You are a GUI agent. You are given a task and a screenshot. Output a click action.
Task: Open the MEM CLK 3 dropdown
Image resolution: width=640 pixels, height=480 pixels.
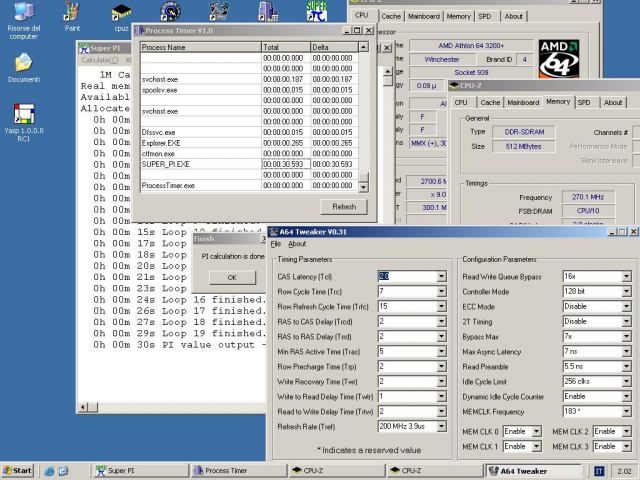pyautogui.click(x=627, y=447)
